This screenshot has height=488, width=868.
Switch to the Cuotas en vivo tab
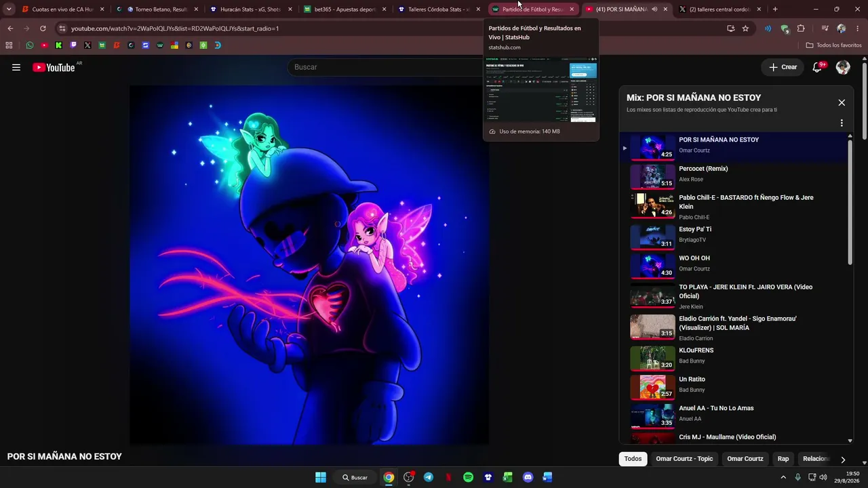tap(62, 9)
